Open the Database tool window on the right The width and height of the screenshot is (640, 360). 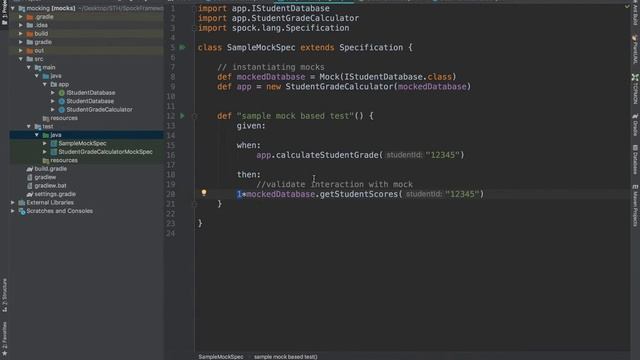[635, 159]
